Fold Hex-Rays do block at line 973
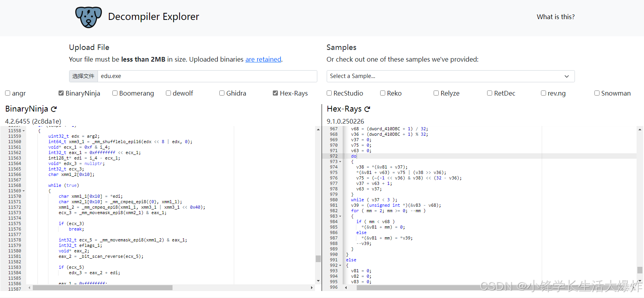The width and height of the screenshot is (644, 298). (340, 161)
